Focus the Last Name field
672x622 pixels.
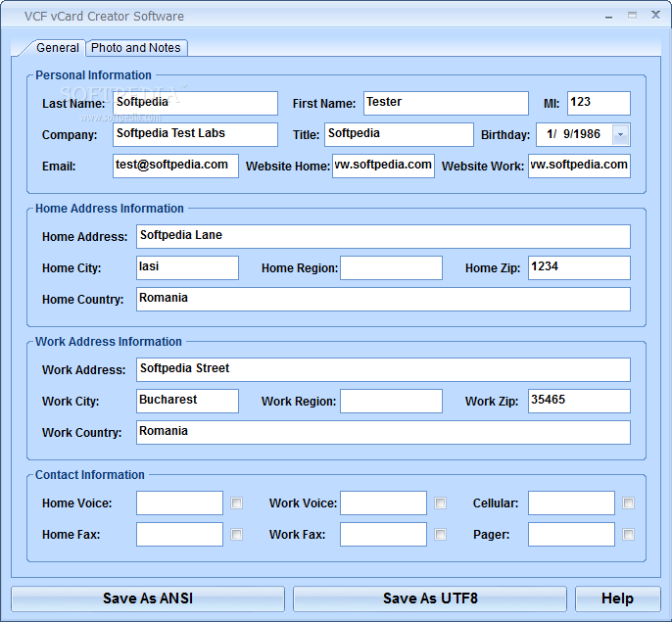point(196,103)
